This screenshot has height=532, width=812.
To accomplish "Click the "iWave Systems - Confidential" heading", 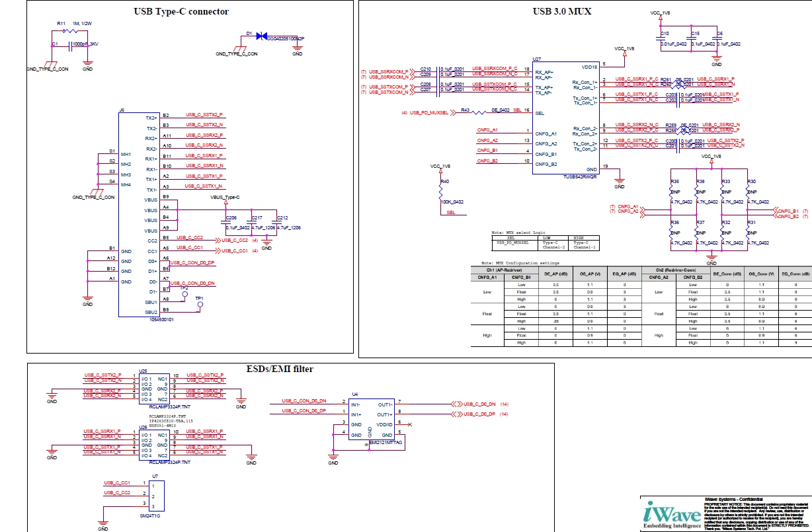I will (732, 499).
